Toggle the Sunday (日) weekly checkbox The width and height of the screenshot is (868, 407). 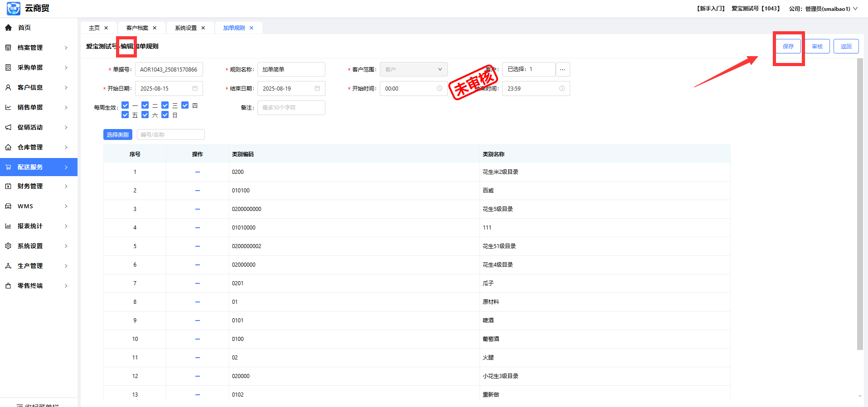165,115
